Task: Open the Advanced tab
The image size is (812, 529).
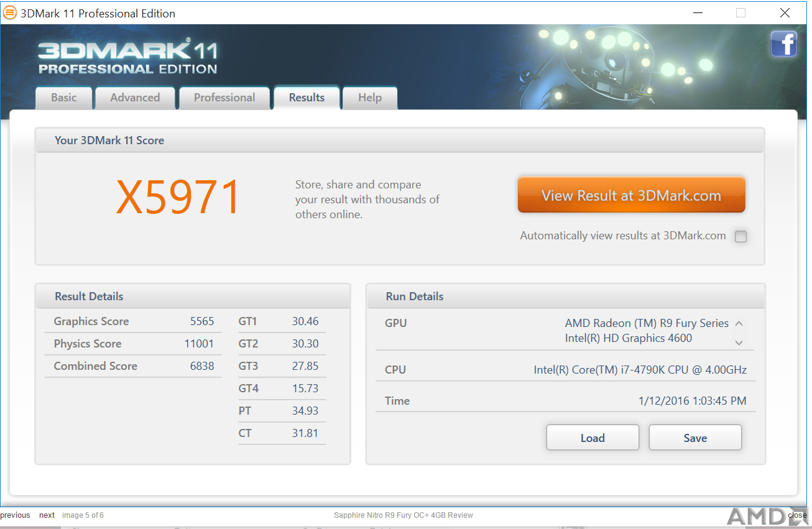Action: tap(135, 98)
